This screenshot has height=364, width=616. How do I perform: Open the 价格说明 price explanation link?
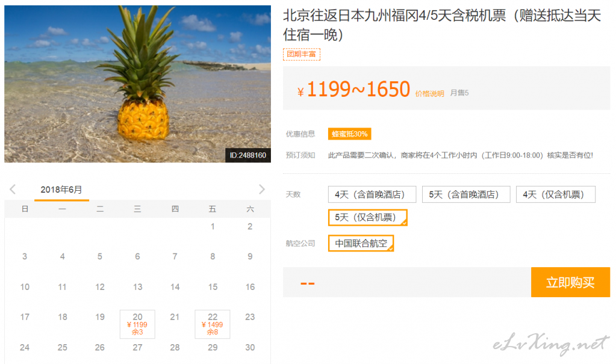pos(429,93)
